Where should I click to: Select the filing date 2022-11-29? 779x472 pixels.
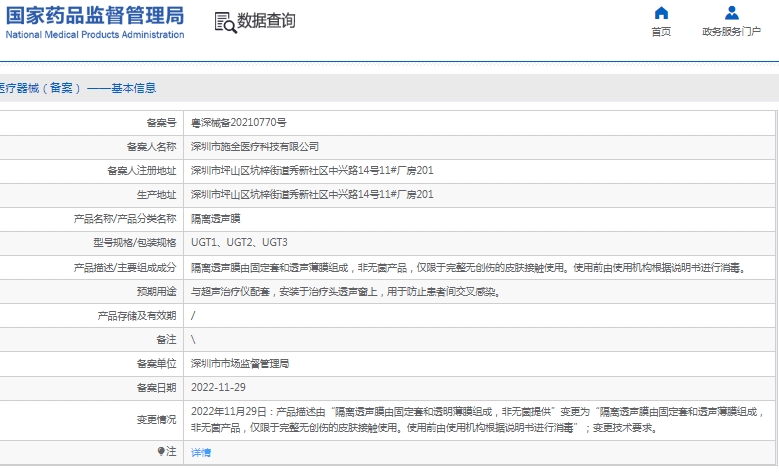218,388
